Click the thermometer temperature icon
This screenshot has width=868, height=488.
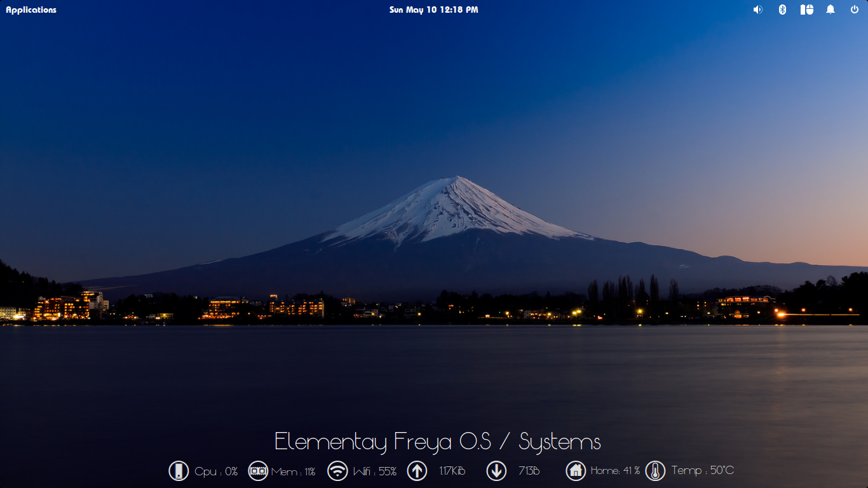click(x=655, y=471)
